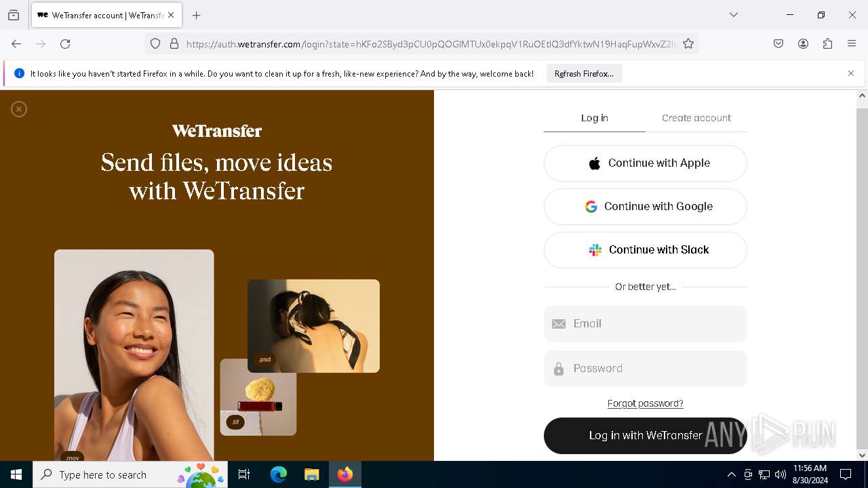
Task: Click the Apple logo icon
Action: coord(595,163)
